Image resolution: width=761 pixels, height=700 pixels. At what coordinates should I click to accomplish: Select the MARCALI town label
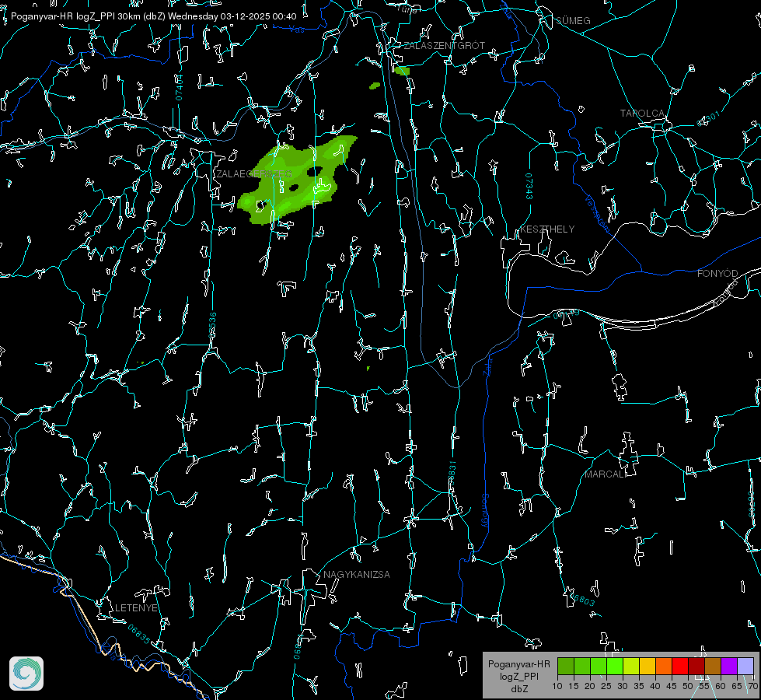[606, 474]
